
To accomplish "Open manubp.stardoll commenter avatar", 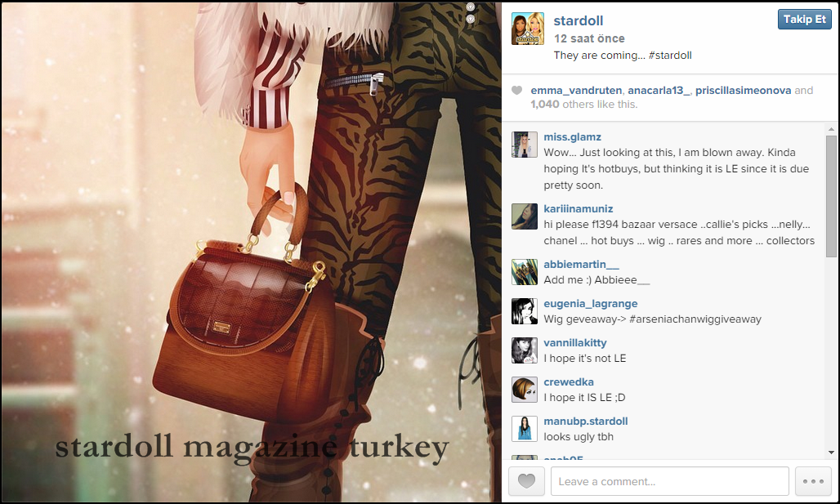I will click(x=525, y=429).
